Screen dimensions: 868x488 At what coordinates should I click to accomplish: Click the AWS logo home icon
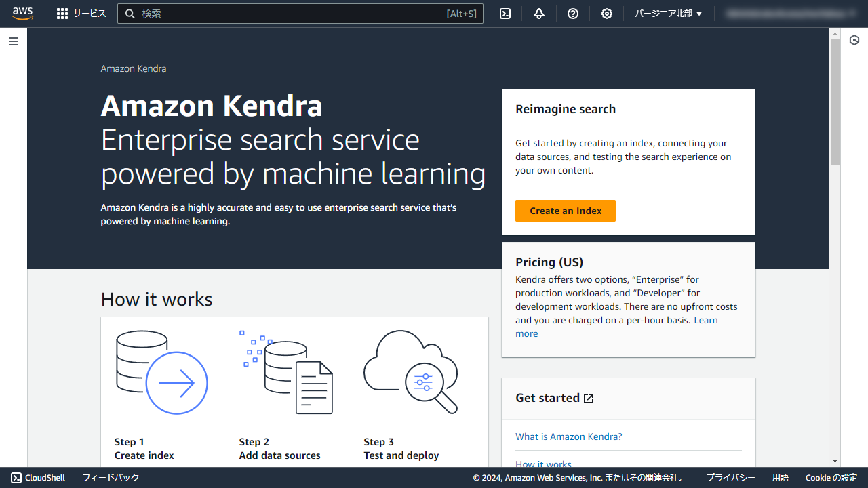22,14
